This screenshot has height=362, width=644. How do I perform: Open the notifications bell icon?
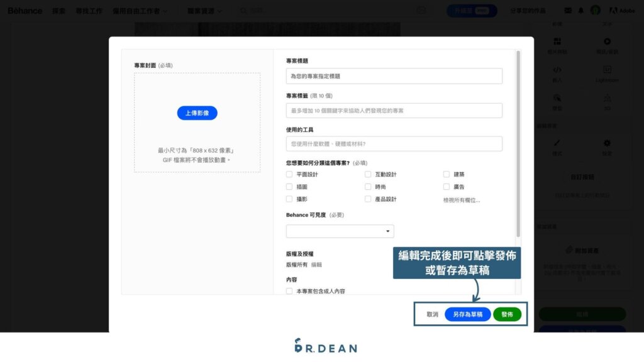[x=580, y=10]
